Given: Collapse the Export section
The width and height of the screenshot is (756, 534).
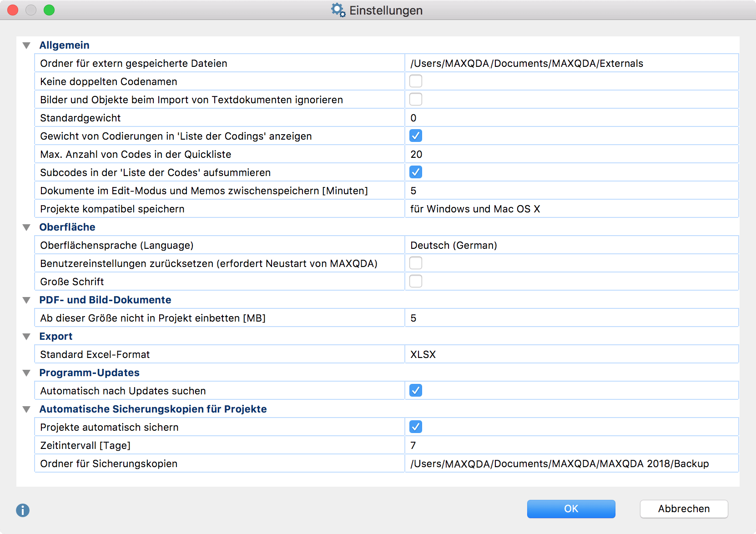Looking at the screenshot, I should [26, 336].
